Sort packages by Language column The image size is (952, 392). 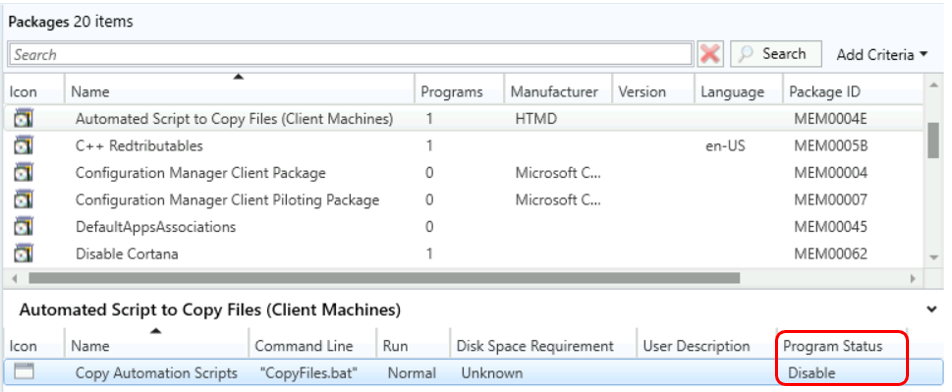738,92
